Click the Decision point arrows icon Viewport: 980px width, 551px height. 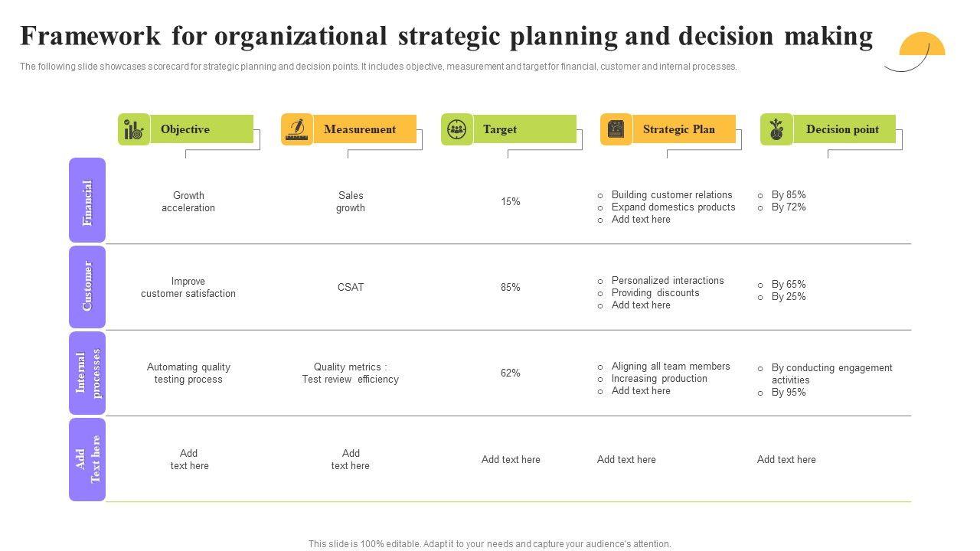776,129
